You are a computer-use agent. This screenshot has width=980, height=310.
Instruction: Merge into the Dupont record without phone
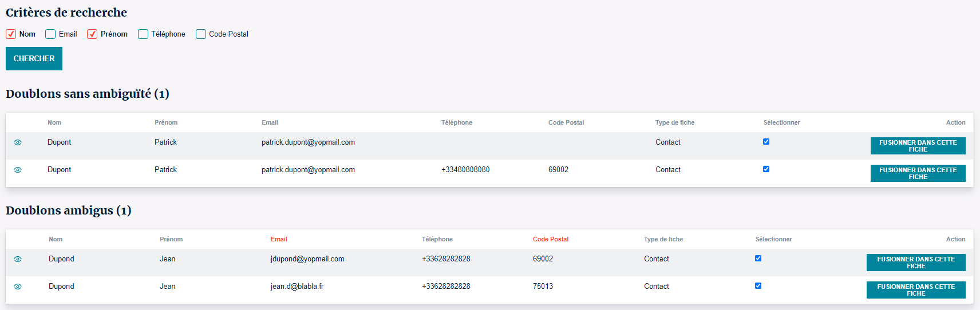click(918, 146)
